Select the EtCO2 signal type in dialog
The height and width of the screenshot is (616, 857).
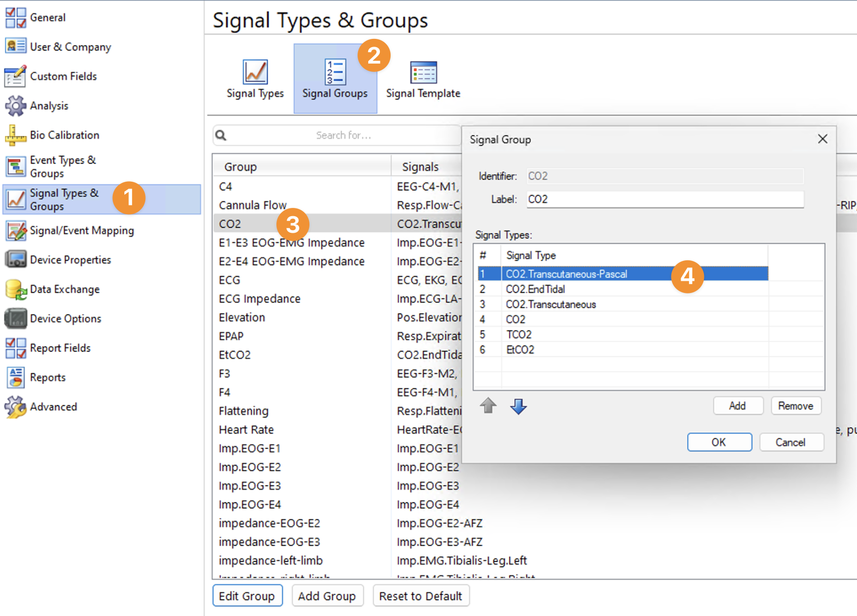622,349
